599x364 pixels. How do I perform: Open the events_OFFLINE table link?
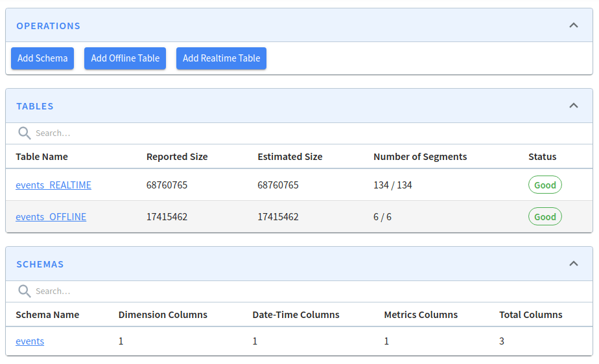pyautogui.click(x=51, y=217)
